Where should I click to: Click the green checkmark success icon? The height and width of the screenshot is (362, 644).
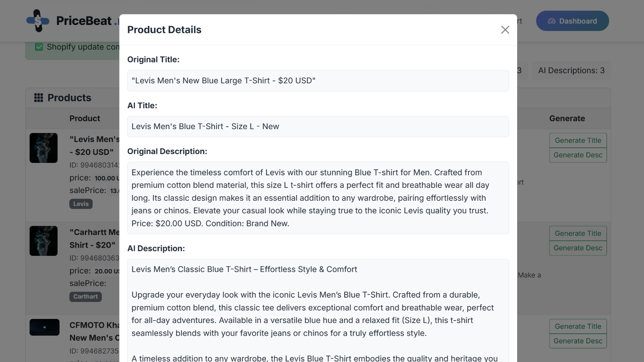[x=39, y=47]
